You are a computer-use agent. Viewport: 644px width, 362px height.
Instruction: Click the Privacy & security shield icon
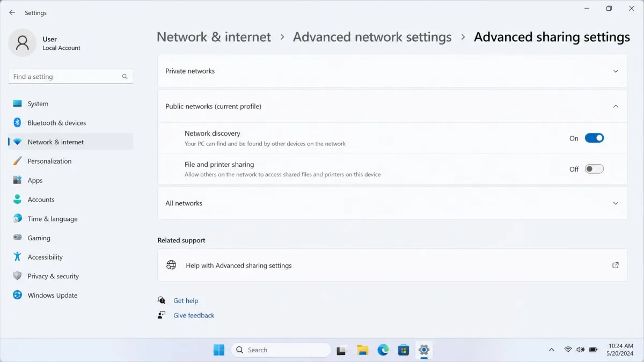17,276
